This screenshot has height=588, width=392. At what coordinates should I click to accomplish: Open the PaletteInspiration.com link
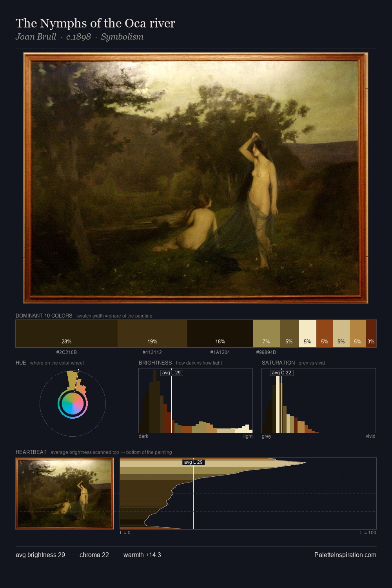click(345, 555)
